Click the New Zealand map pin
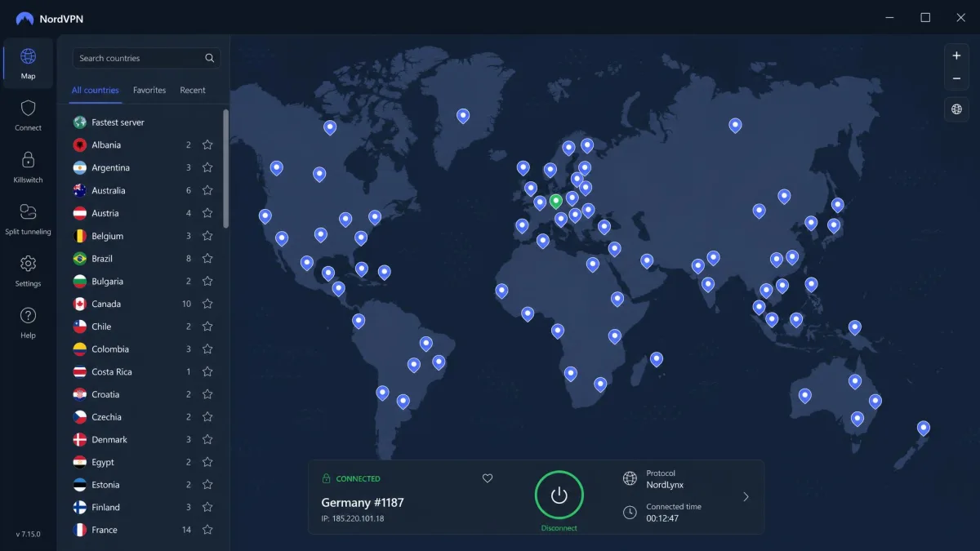Viewport: 980px width, 551px height. (923, 429)
